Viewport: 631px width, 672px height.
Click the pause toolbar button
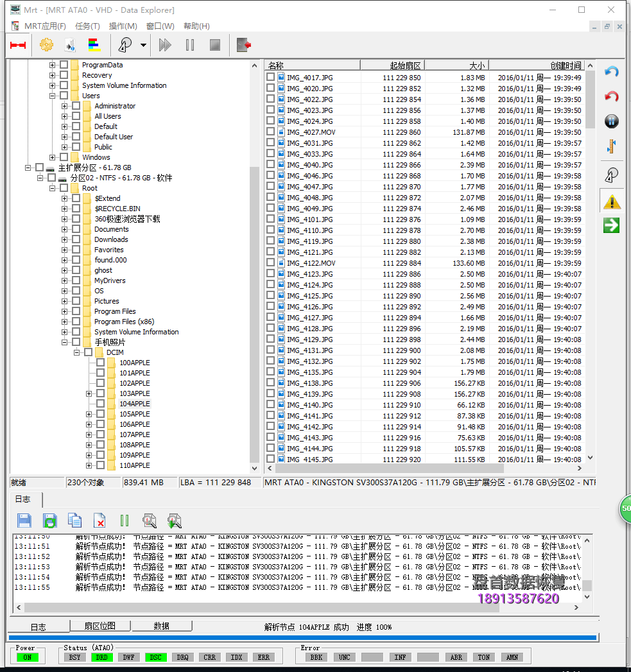[x=190, y=45]
